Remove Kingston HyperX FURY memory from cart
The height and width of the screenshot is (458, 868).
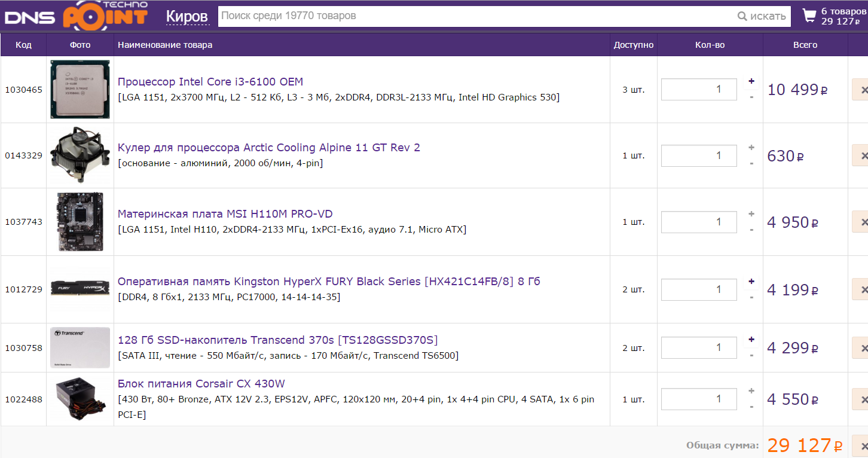[x=861, y=290]
